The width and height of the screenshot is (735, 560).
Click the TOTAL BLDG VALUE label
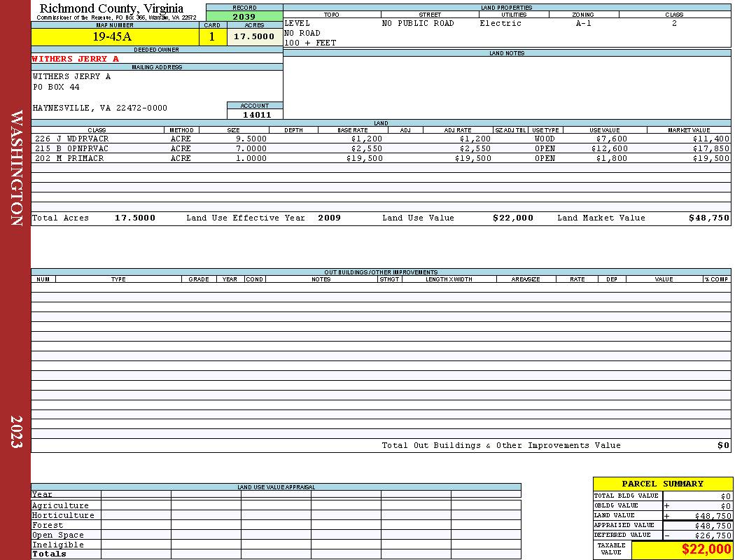(x=626, y=496)
